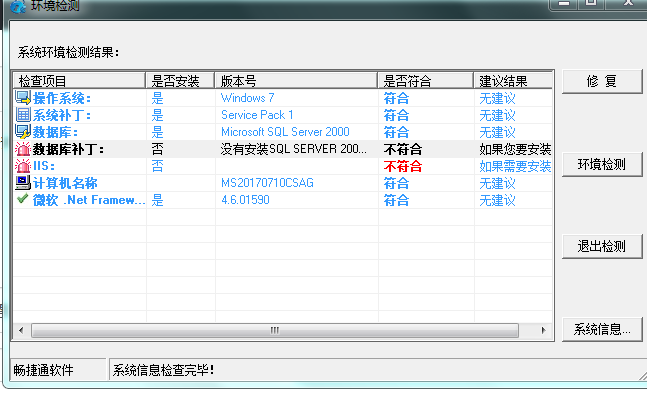Click the 数据库 row database icon
Viewport: 647px width, 397px height.
(x=23, y=132)
